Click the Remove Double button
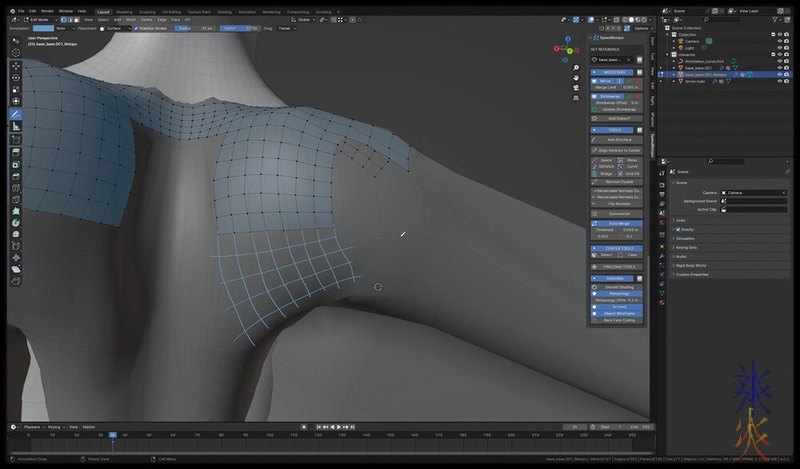The height and width of the screenshot is (469, 800). 619,182
